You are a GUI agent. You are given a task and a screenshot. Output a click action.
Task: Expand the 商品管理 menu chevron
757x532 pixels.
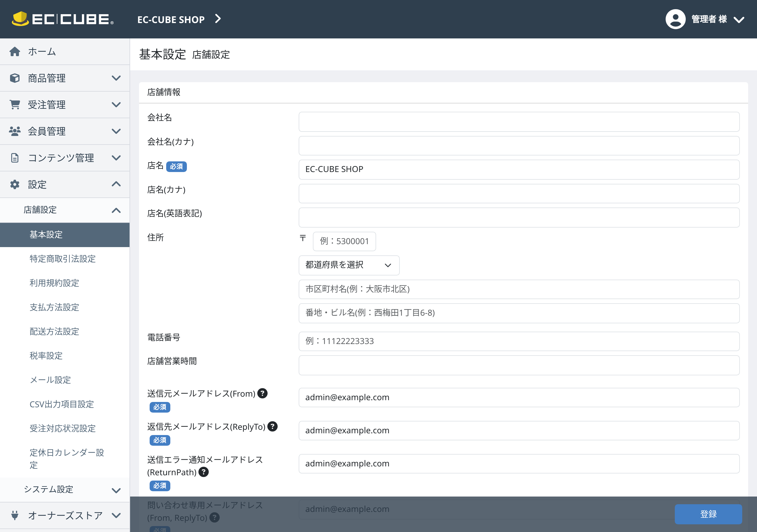tap(116, 78)
